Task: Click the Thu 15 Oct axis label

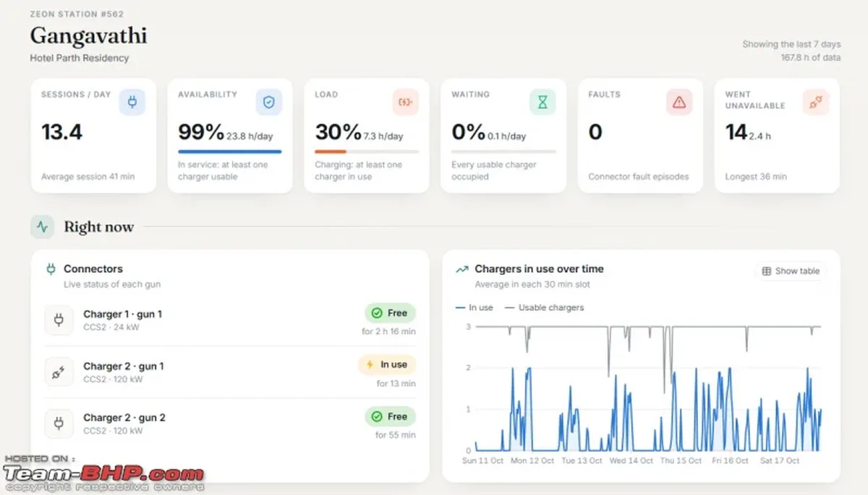Action: (681, 460)
